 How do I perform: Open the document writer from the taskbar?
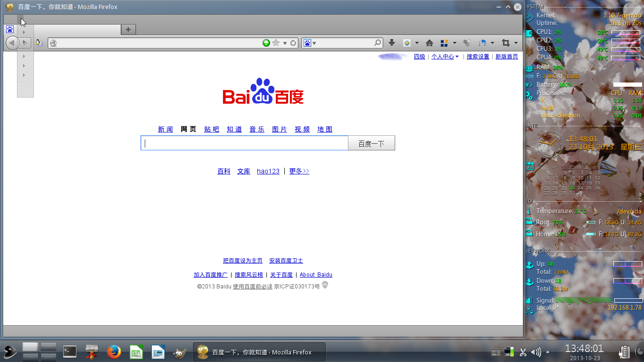(158, 352)
